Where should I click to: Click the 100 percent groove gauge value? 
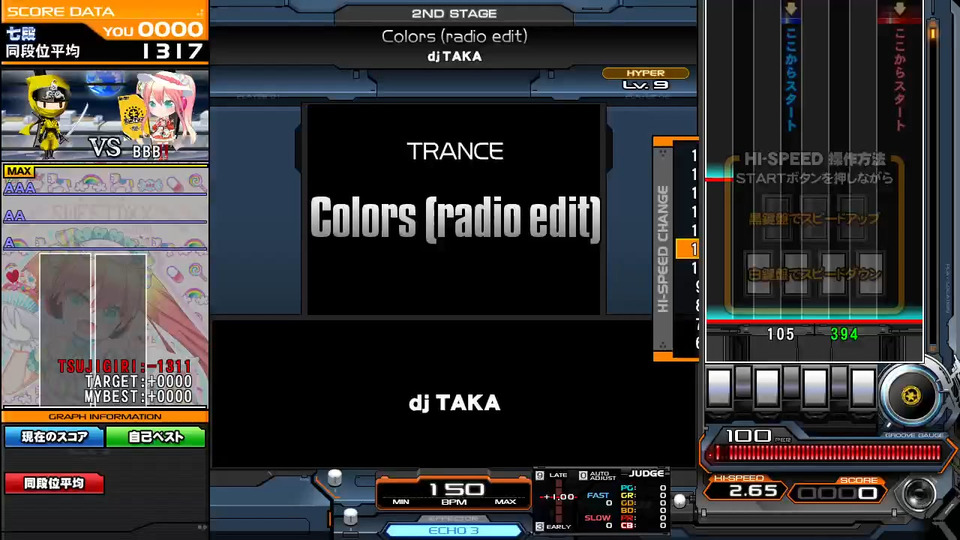pyautogui.click(x=749, y=435)
